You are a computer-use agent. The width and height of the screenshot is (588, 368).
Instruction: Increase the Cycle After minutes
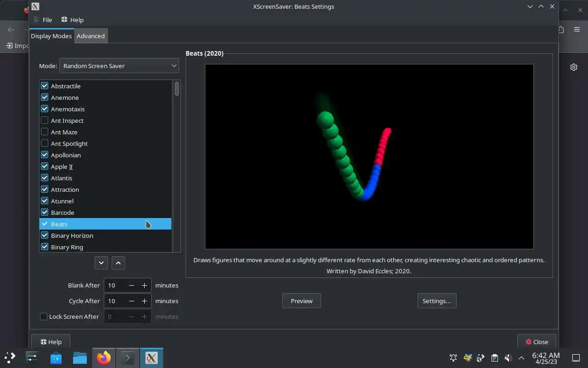pos(144,301)
